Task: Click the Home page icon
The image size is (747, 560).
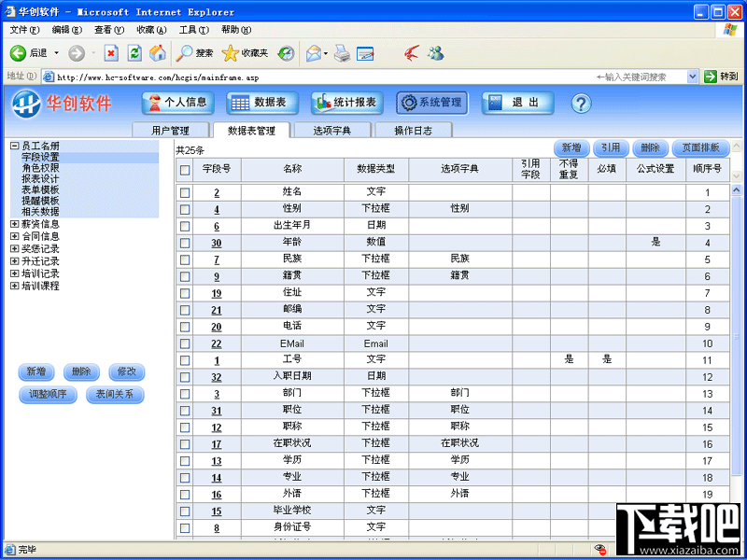Action: tap(158, 53)
